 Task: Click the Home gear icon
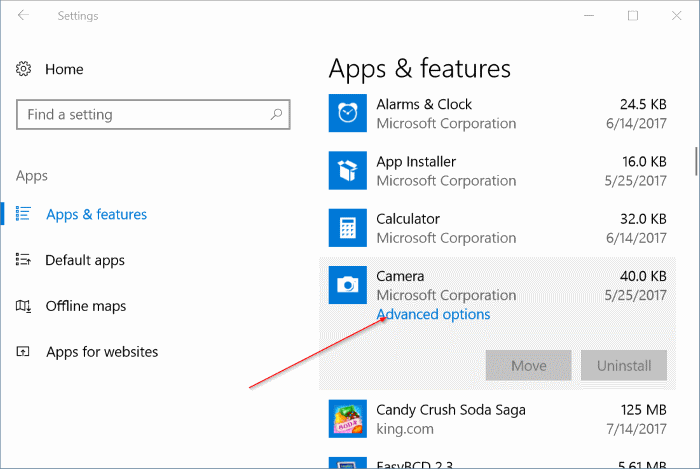click(x=24, y=69)
